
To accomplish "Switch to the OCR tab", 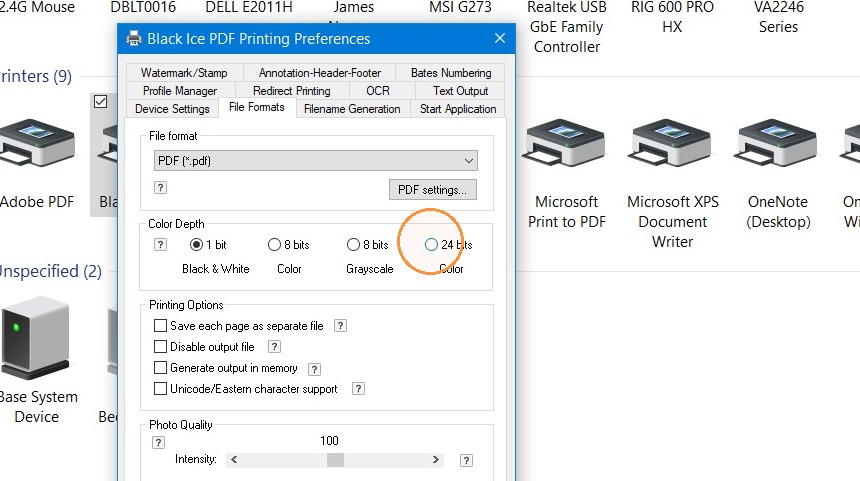I will click(378, 90).
